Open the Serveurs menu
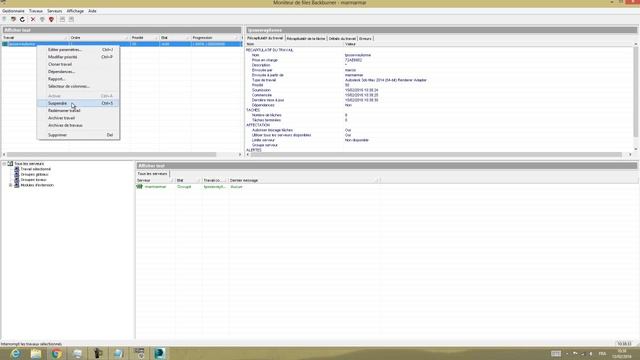Screen dimensions: 640x360 coord(54,11)
